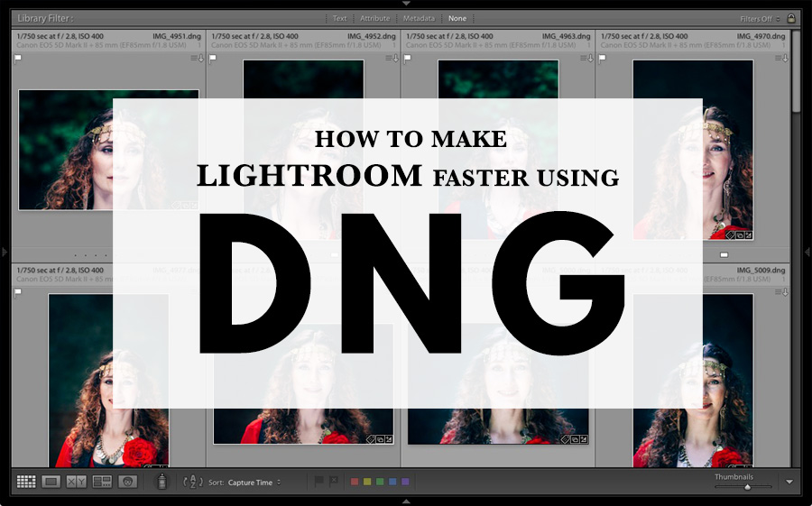The image size is (812, 506).
Task: Expand bottom filmstrip panel arrow
Action: [x=406, y=501]
